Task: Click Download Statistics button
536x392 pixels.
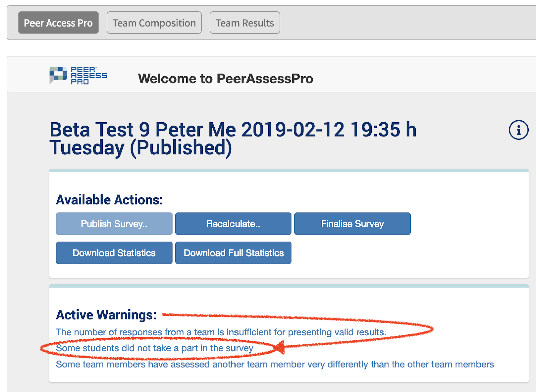Action: click(x=114, y=253)
